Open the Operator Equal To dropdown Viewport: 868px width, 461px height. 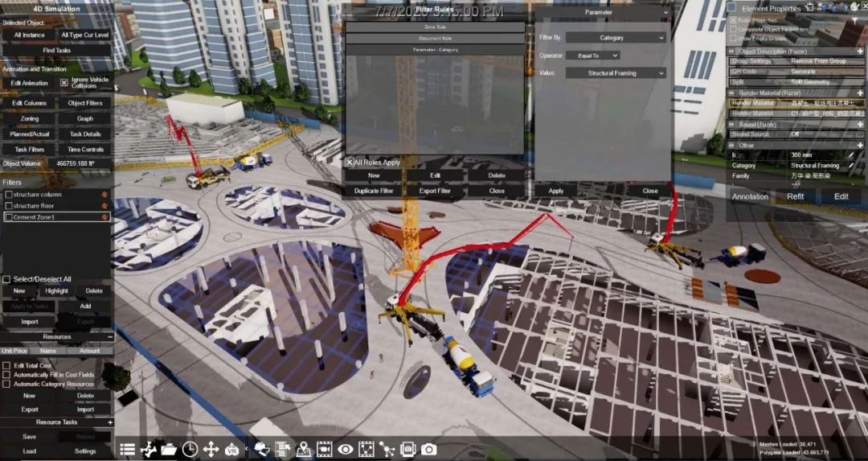click(x=592, y=56)
